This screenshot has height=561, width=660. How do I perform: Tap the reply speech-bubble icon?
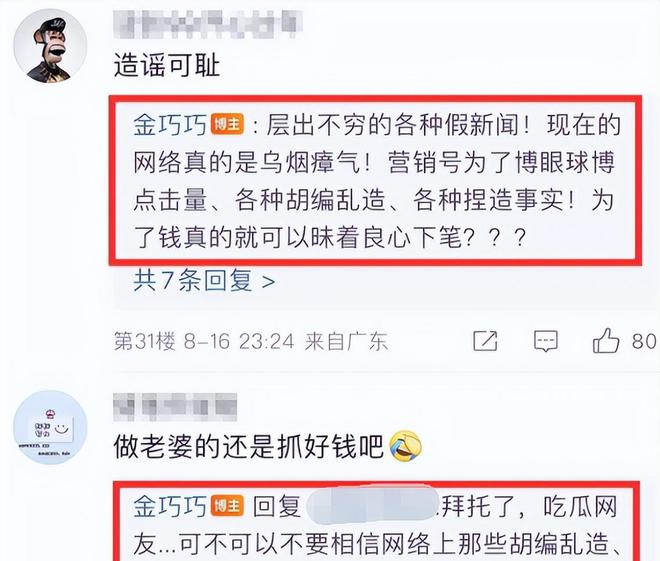pyautogui.click(x=546, y=341)
